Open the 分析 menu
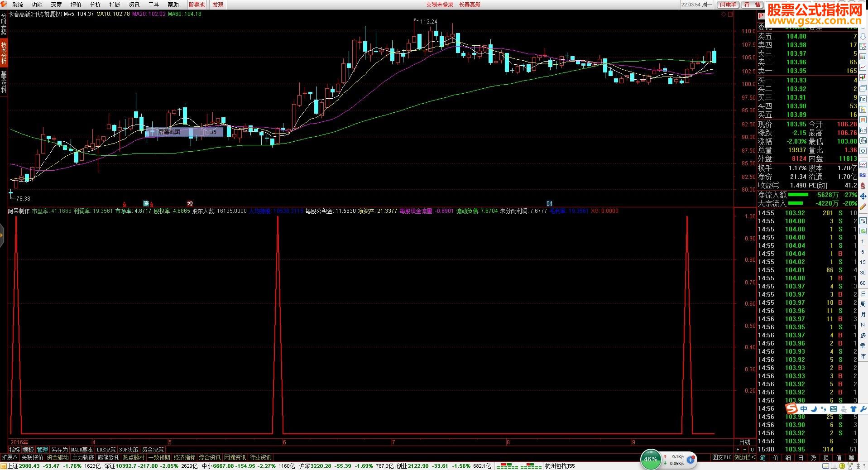Viewport: 868px width, 470px height. (95, 5)
